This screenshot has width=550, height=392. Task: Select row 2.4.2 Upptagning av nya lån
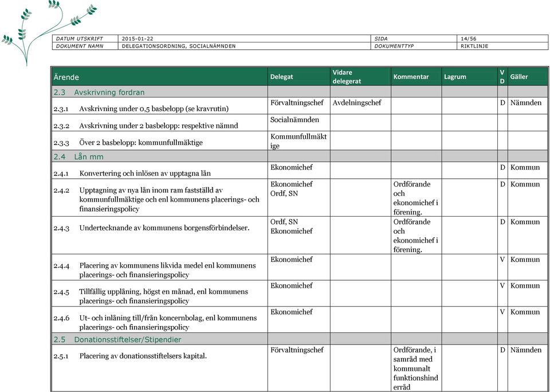click(x=299, y=198)
